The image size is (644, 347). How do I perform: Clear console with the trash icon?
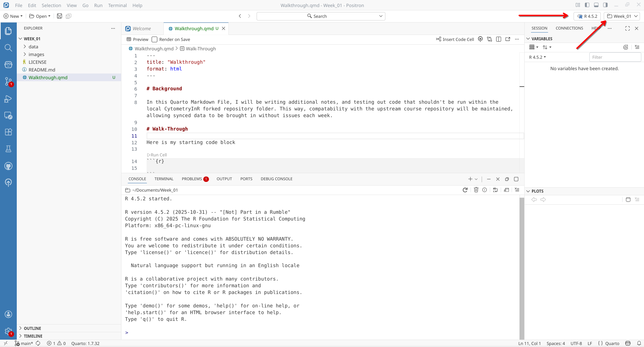point(476,190)
